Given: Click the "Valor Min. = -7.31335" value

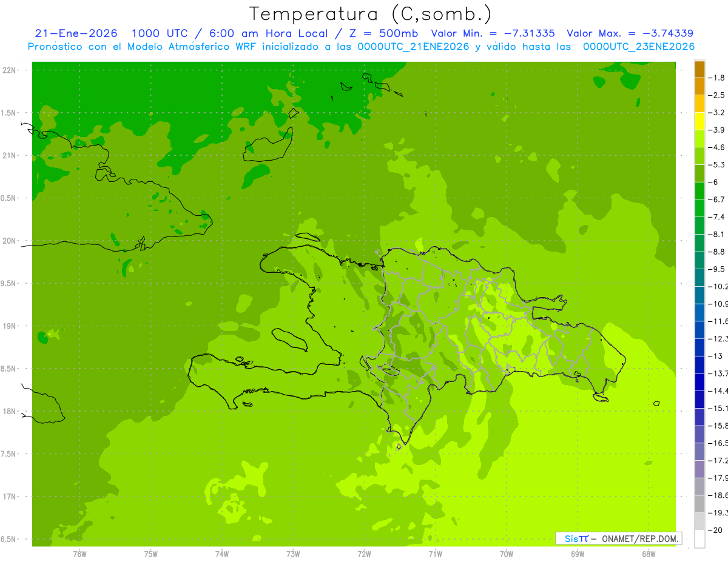Looking at the screenshot, I should pyautogui.click(x=493, y=33).
